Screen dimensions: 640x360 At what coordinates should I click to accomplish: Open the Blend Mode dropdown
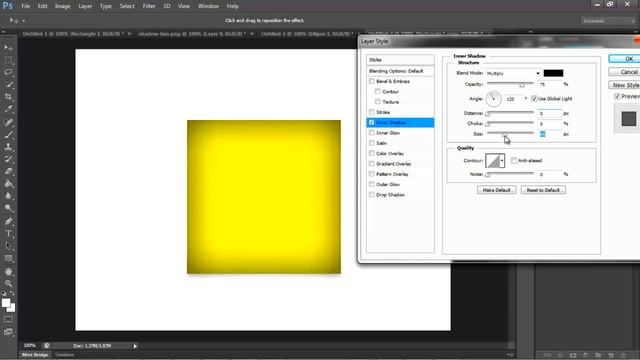pyautogui.click(x=513, y=73)
